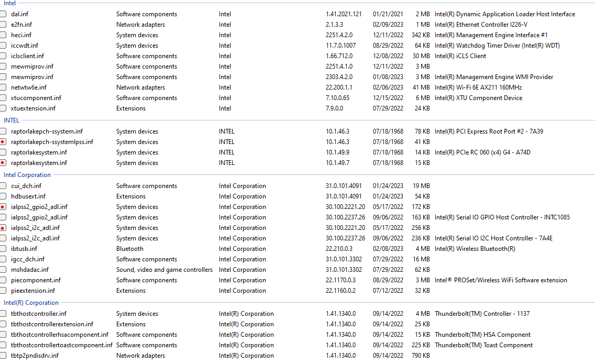Click 'Intel(R) Management Engine WMI Provider' text

[x=494, y=77]
